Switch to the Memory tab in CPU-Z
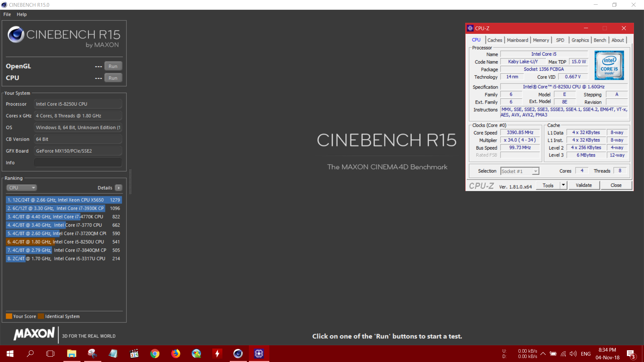Screen dimensions: 644x362 click(x=541, y=40)
